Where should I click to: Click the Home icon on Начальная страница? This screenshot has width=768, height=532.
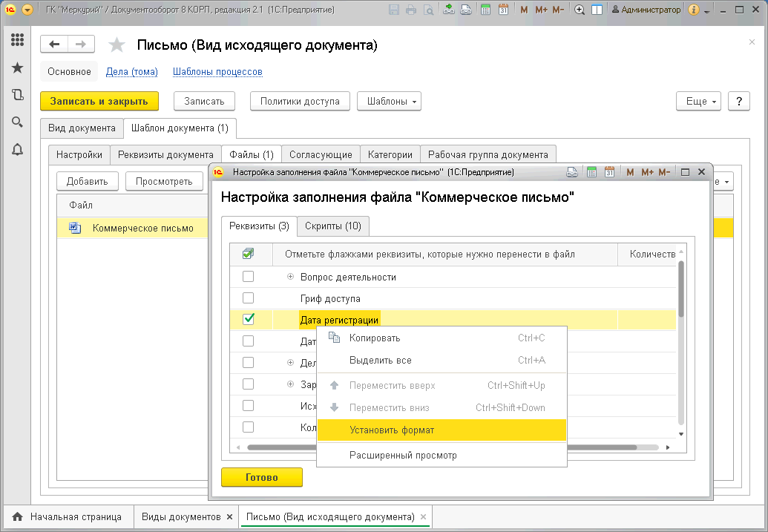[x=18, y=517]
